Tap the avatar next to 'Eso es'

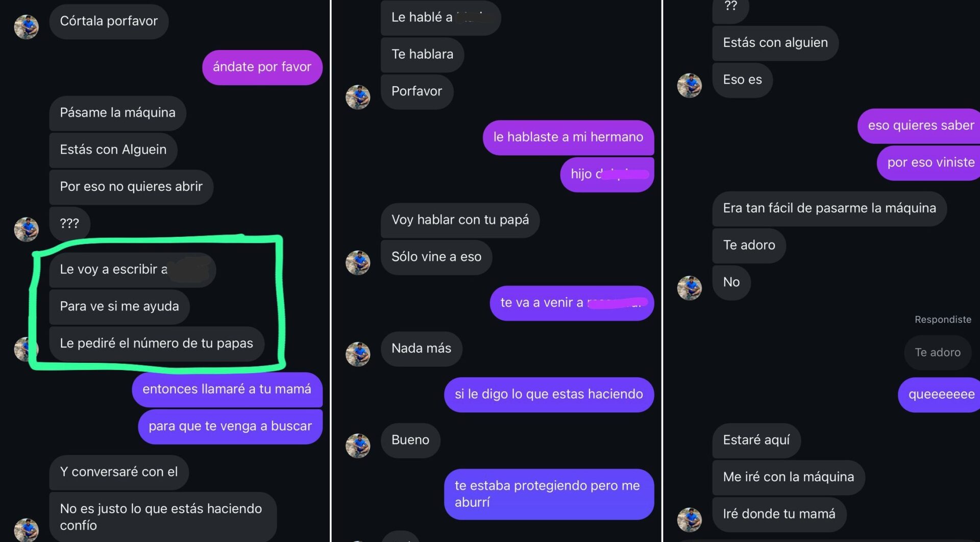pos(690,85)
